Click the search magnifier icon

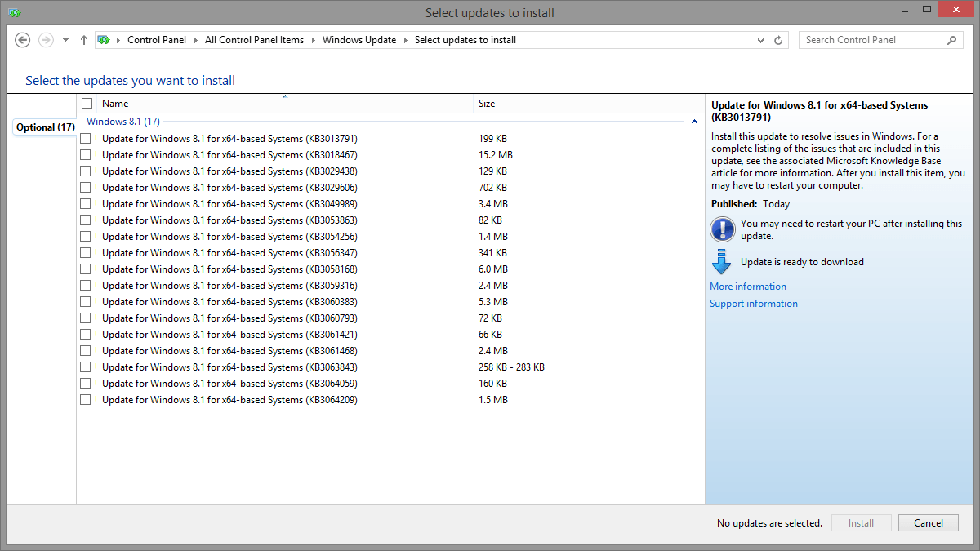pyautogui.click(x=951, y=40)
